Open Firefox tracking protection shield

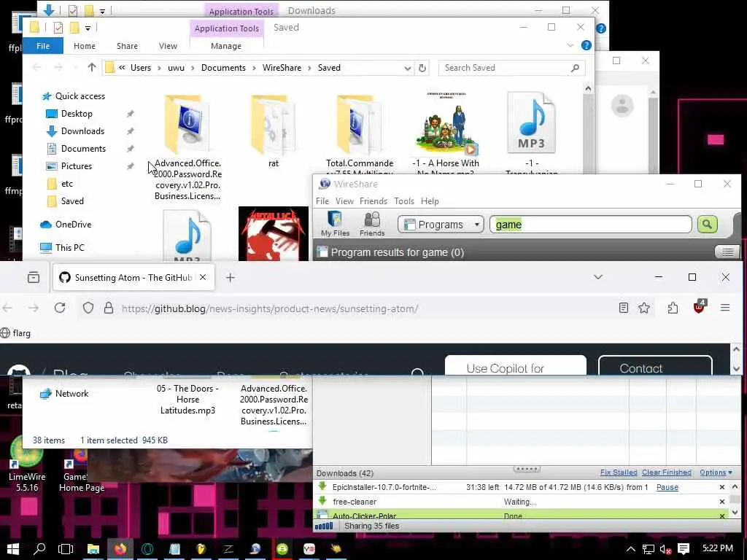tap(88, 308)
